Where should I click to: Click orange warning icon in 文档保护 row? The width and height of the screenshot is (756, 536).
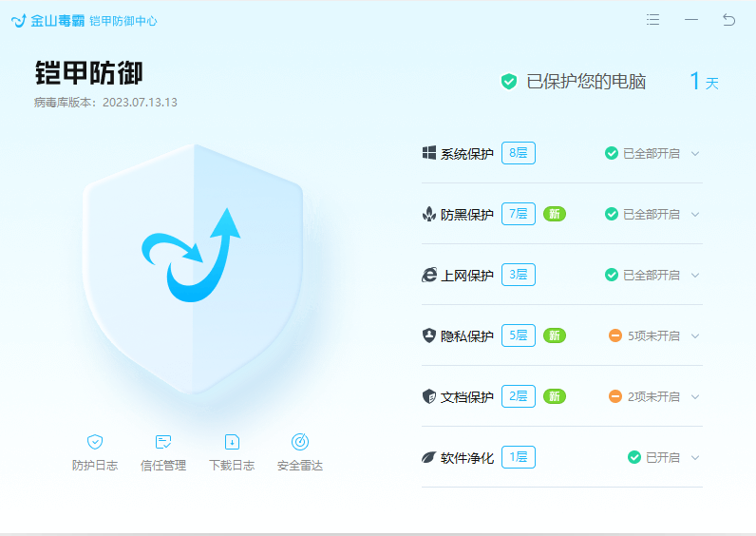(615, 396)
